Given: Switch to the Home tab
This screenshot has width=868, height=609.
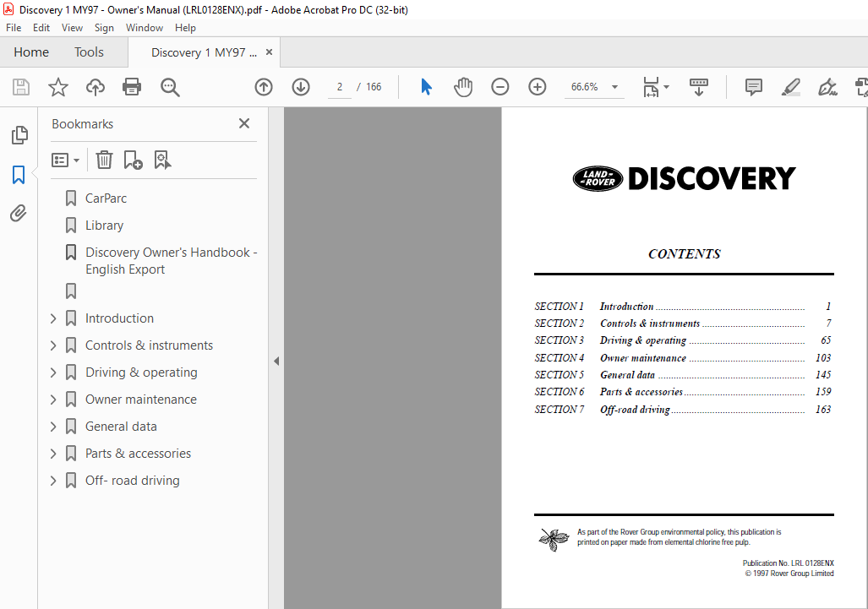Looking at the screenshot, I should click(31, 52).
